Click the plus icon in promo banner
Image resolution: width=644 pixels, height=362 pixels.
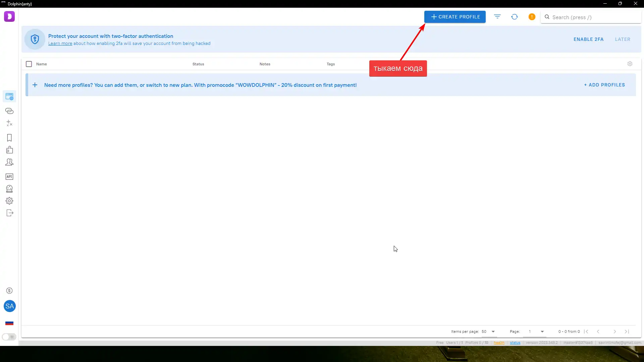35,85
